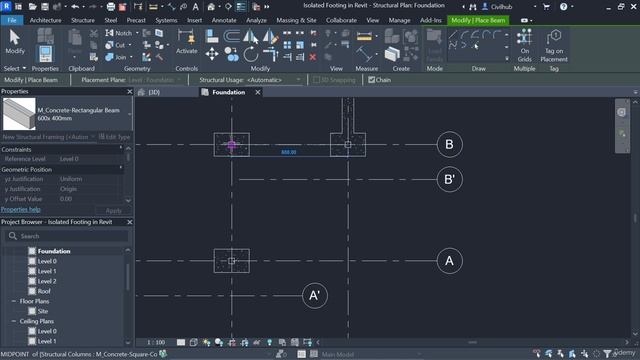640x360 pixels.
Task: Select the Offset tool
Action: pyautogui.click(x=231, y=36)
